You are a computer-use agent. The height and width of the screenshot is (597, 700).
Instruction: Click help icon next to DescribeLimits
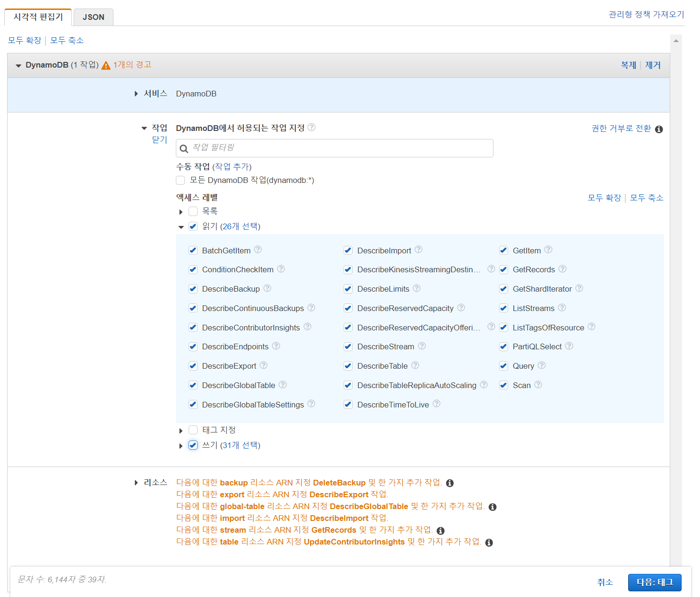[x=416, y=288]
